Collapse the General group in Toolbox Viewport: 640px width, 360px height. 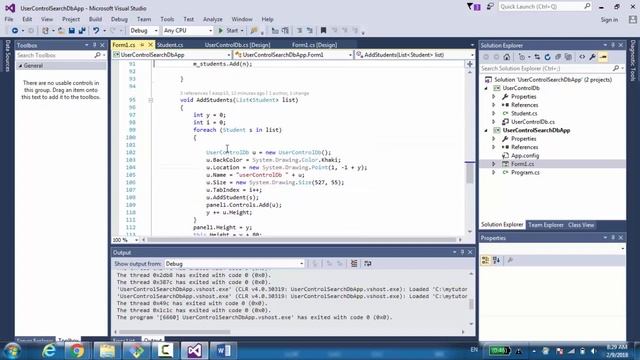(x=20, y=66)
